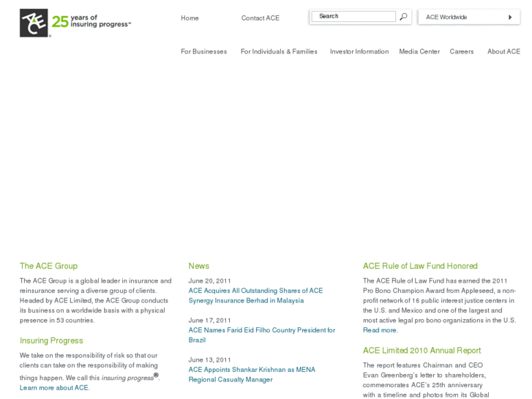Click the search magnifier icon
The width and height of the screenshot is (532, 399).
(403, 17)
